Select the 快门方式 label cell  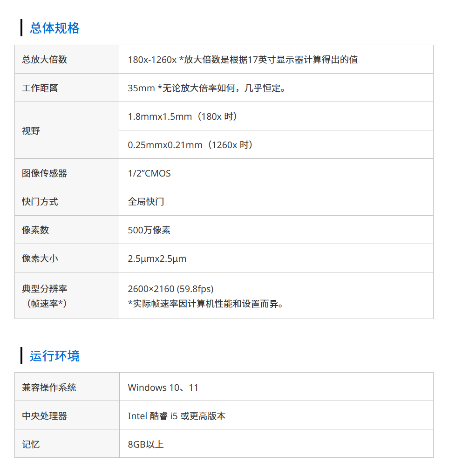point(67,202)
